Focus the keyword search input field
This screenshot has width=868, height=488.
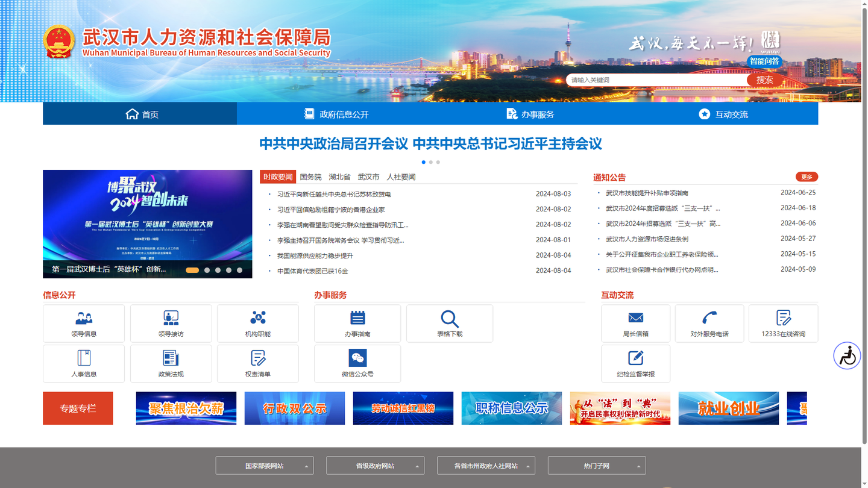tap(656, 80)
